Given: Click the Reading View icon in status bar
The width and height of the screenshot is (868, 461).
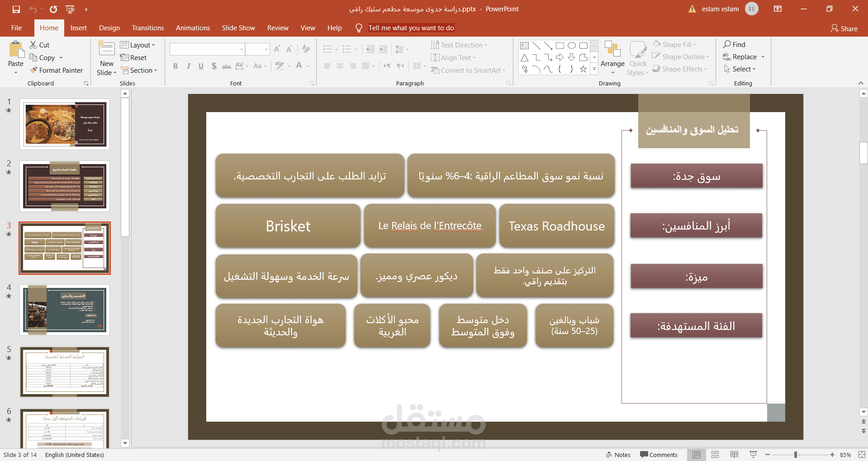Looking at the screenshot, I should click(734, 455).
